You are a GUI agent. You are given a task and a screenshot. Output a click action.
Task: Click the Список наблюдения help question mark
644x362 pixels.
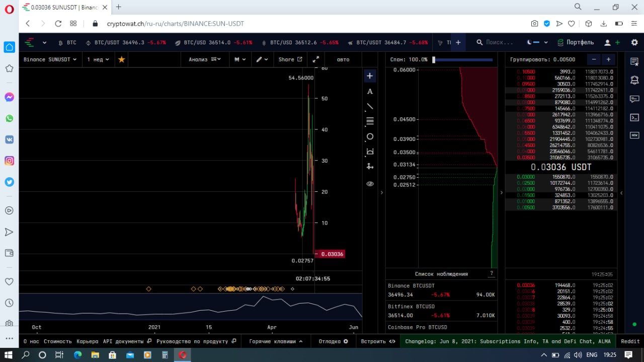tap(492, 274)
